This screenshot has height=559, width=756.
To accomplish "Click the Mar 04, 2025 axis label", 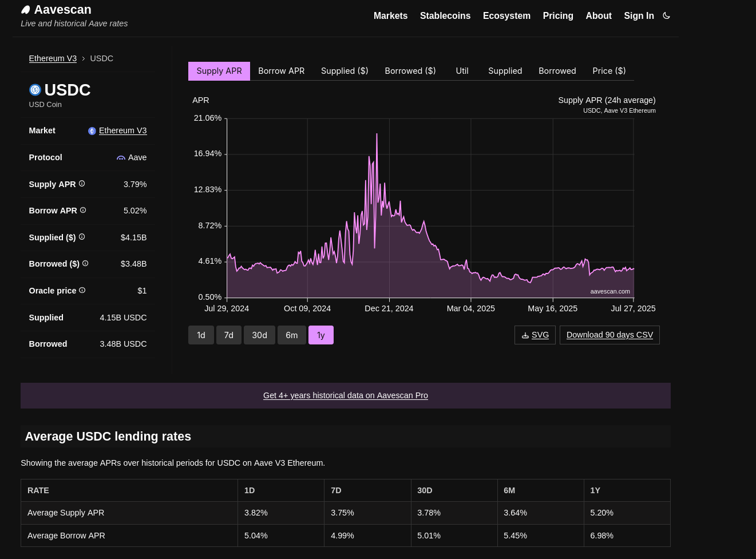I will click(471, 308).
